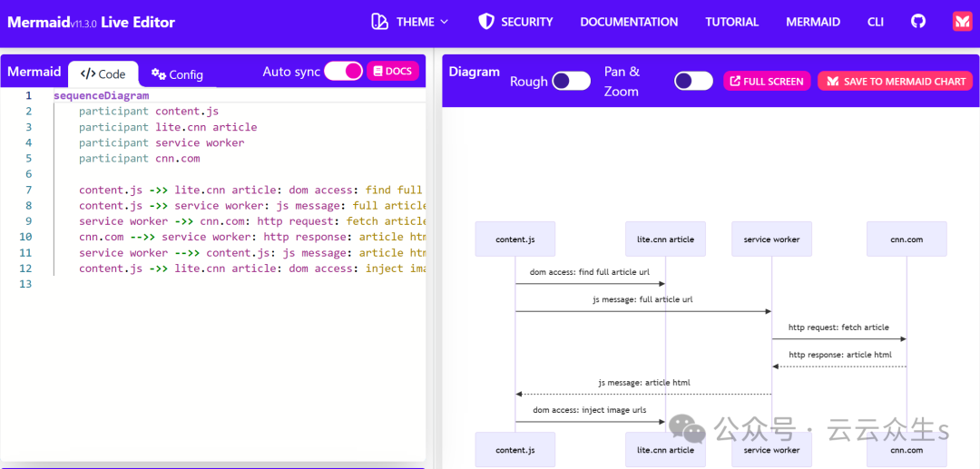Click the Mermaid Chart logo icon
The height and width of the screenshot is (469, 980).
(x=961, y=22)
